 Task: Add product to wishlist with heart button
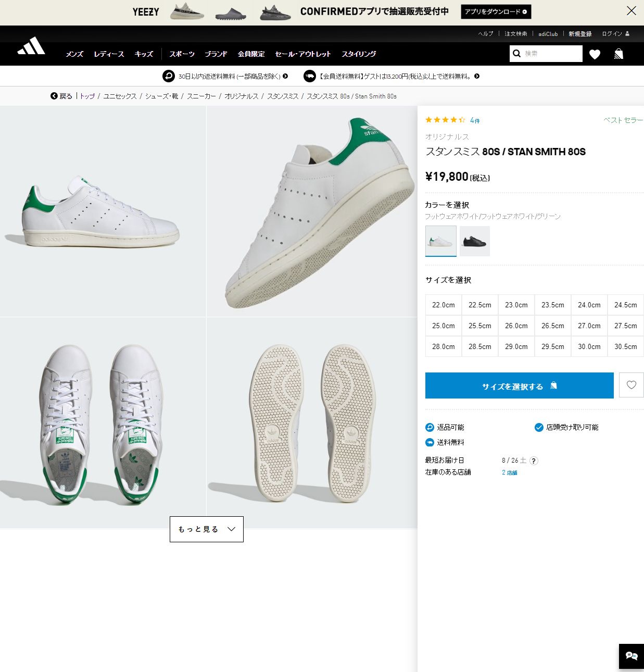click(x=631, y=385)
